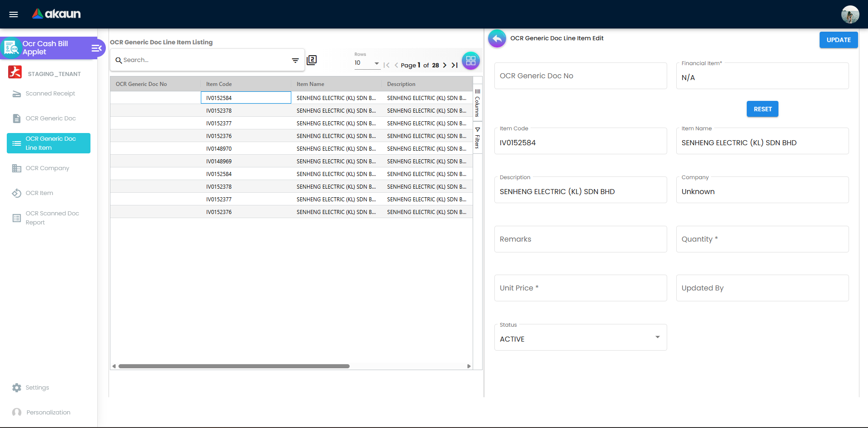Select the IV0152377 cell under IV0152378's first row
Image resolution: width=868 pixels, height=428 pixels.
[x=246, y=123]
